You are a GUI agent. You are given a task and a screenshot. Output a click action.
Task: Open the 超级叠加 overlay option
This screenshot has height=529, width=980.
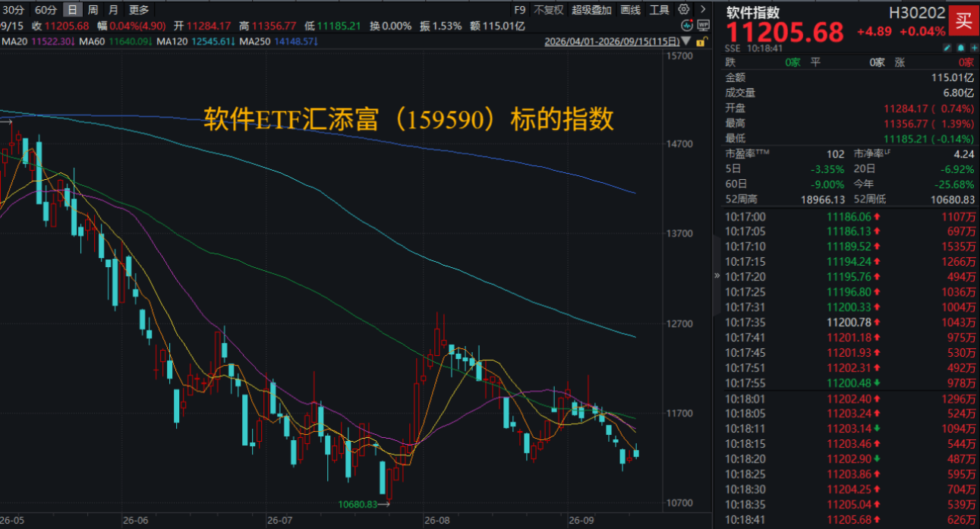pyautogui.click(x=591, y=10)
